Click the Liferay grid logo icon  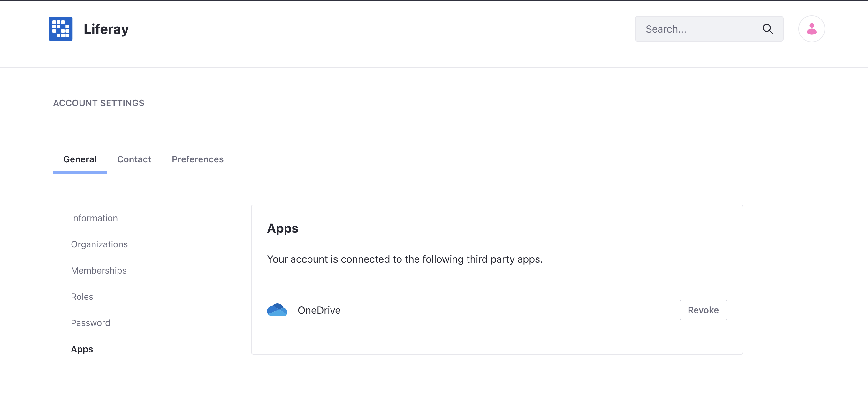(x=61, y=29)
